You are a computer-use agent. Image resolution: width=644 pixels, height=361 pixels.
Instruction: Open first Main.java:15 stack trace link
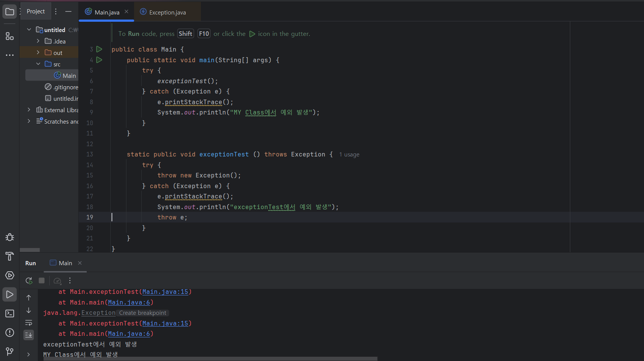click(165, 292)
